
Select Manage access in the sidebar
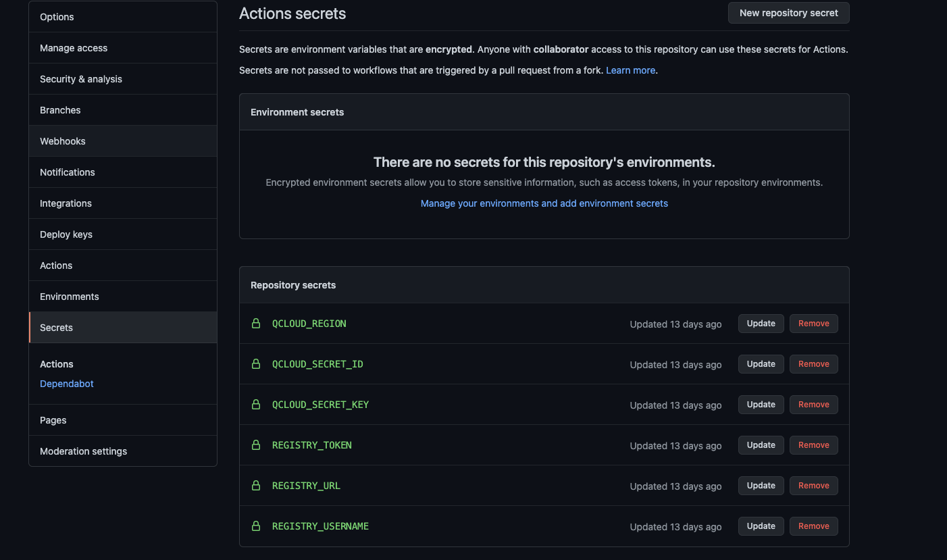[x=74, y=48]
